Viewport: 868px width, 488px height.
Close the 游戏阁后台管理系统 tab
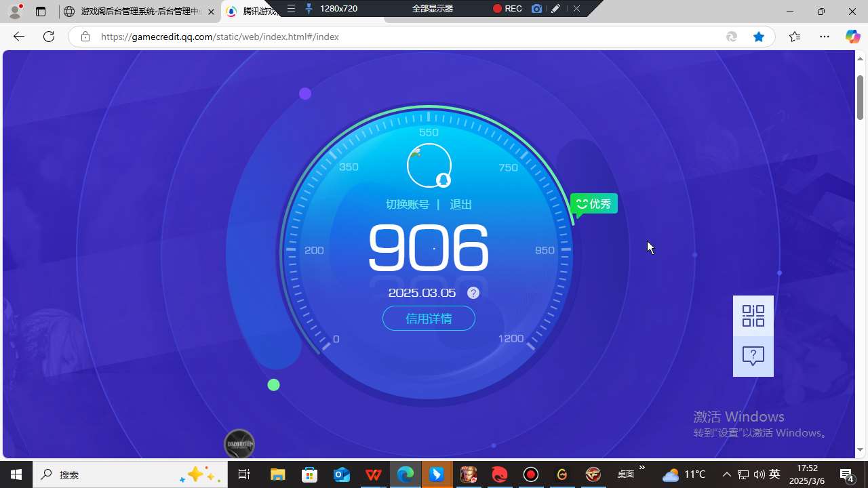[x=211, y=12]
